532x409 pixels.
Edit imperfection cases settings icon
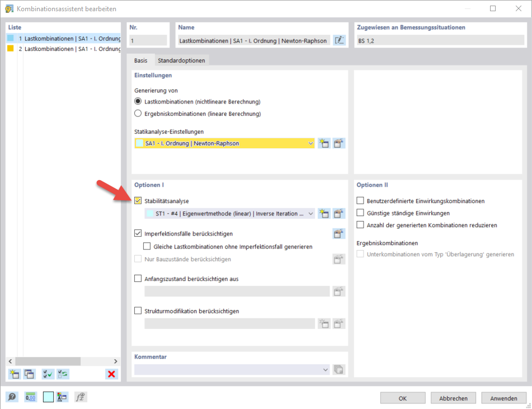tap(338, 233)
